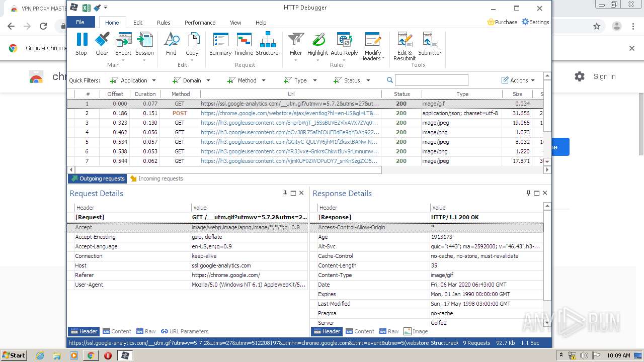This screenshot has width=644, height=362.
Task: Open the Submitter tool
Action: pos(430,44)
